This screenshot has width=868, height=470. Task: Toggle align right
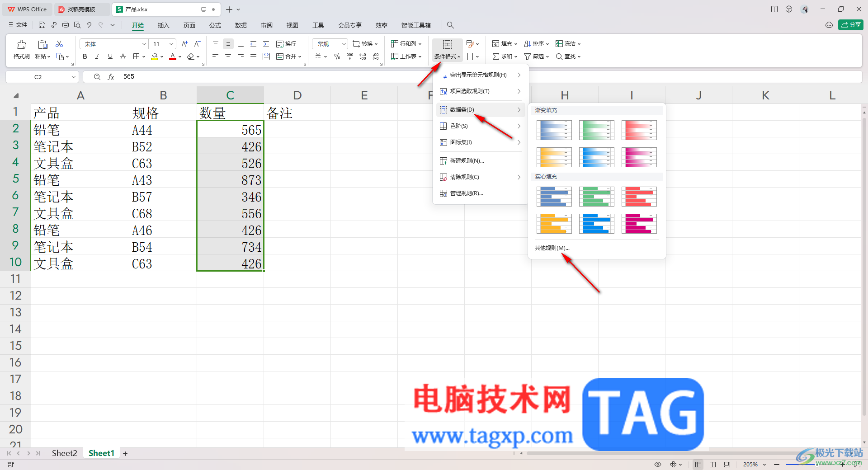click(241, 56)
